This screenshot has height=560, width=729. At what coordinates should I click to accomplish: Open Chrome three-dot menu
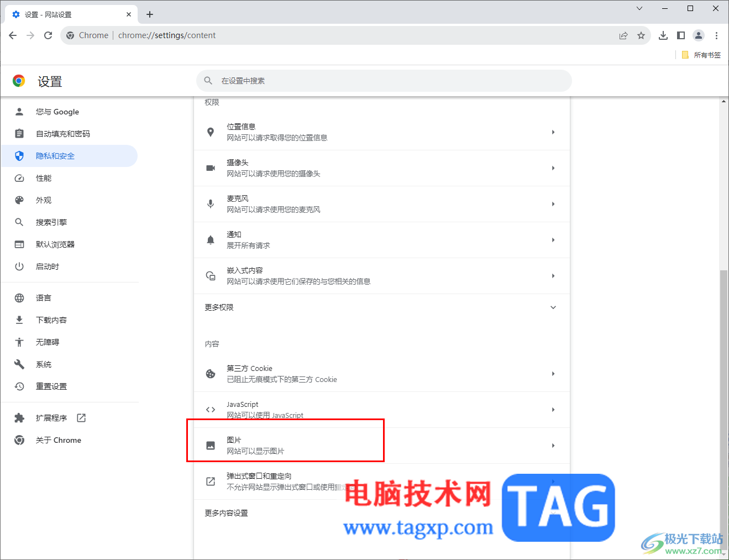click(716, 35)
